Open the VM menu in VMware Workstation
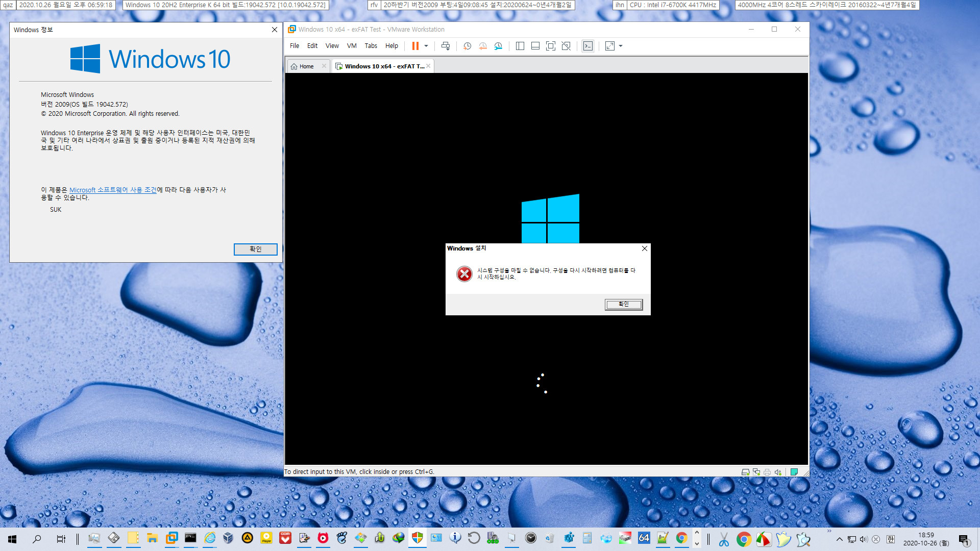This screenshot has height=551, width=980. (352, 46)
